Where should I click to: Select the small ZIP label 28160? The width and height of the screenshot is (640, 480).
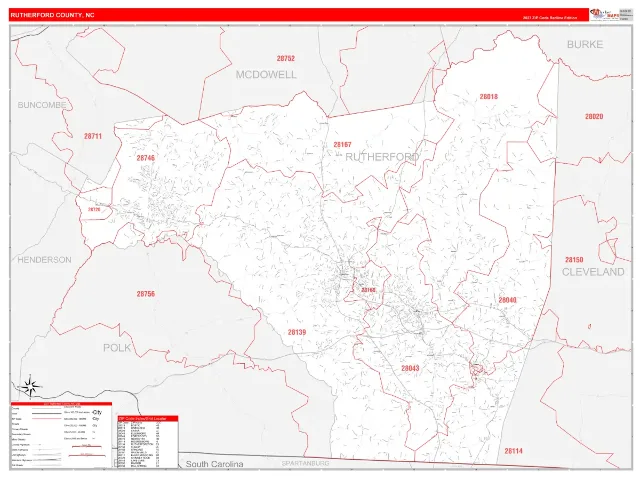(368, 290)
